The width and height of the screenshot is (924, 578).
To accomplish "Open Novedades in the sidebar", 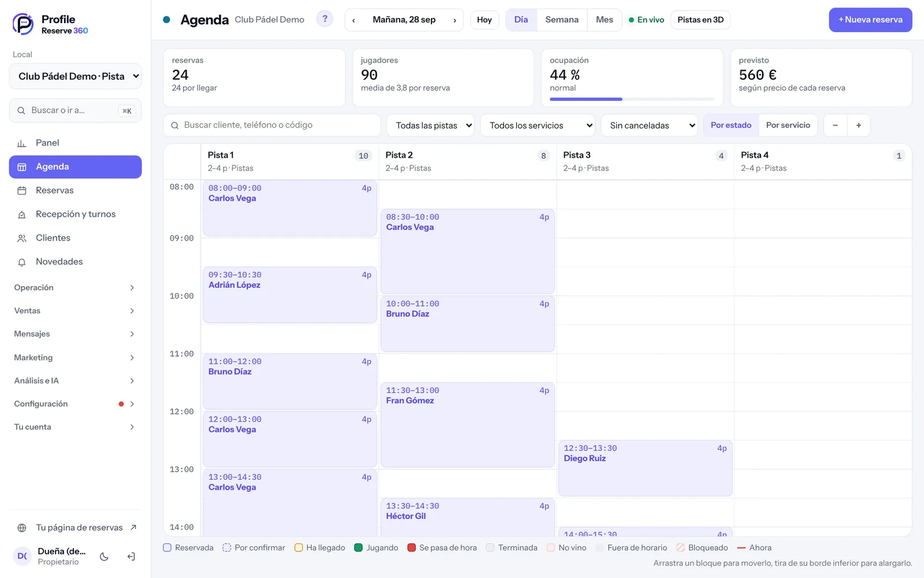I will click(x=75, y=262).
